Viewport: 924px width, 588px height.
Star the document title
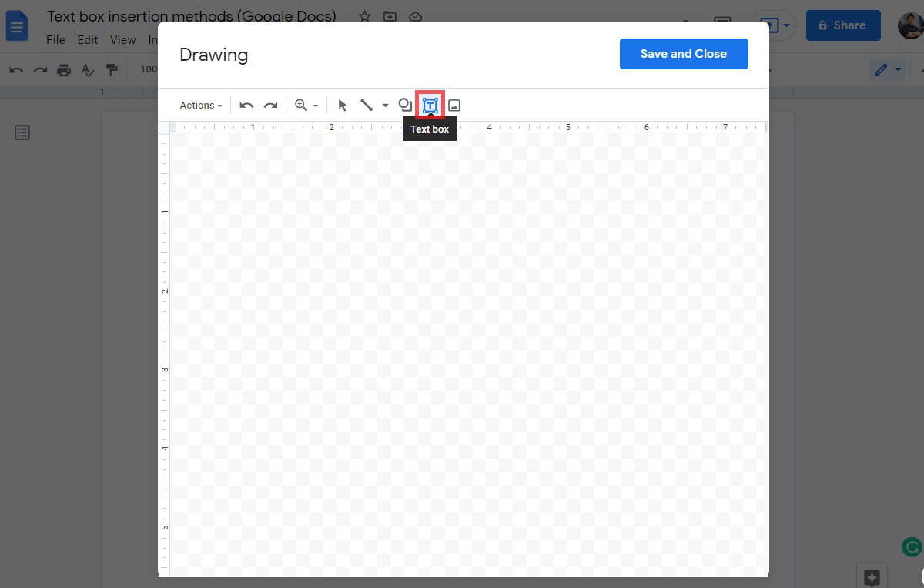(365, 17)
